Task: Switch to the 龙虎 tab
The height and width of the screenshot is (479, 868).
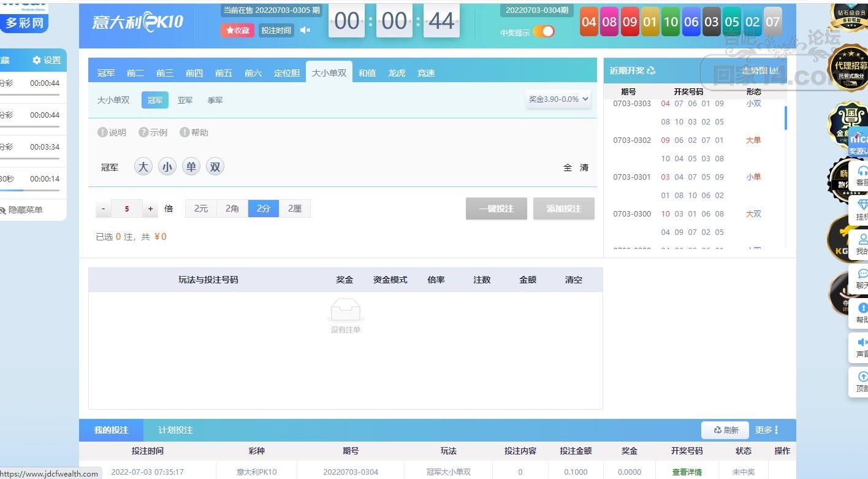Action: coord(397,73)
